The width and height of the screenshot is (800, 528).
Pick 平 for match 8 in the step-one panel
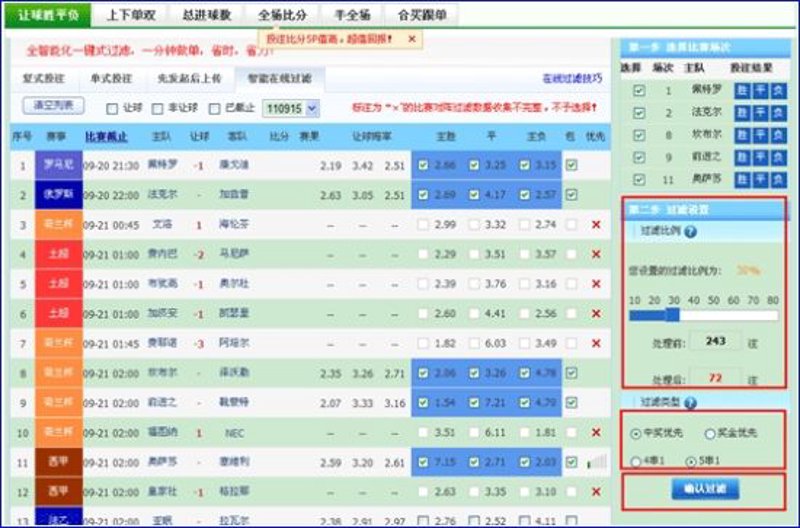[x=760, y=135]
